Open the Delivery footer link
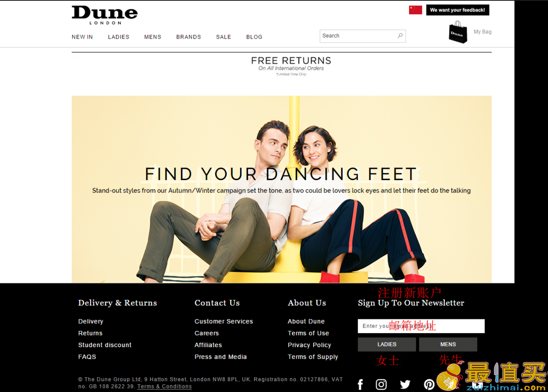The height and width of the screenshot is (392, 548). click(x=91, y=321)
